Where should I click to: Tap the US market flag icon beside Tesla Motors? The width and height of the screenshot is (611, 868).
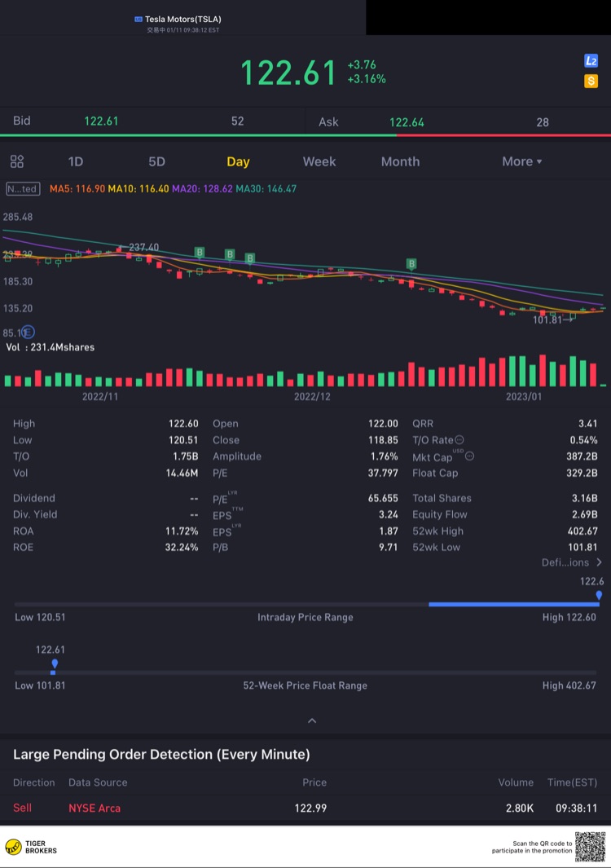(x=138, y=20)
